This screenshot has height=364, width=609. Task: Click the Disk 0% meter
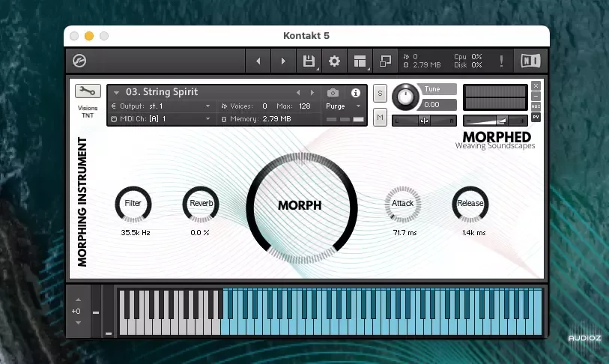[x=468, y=65]
